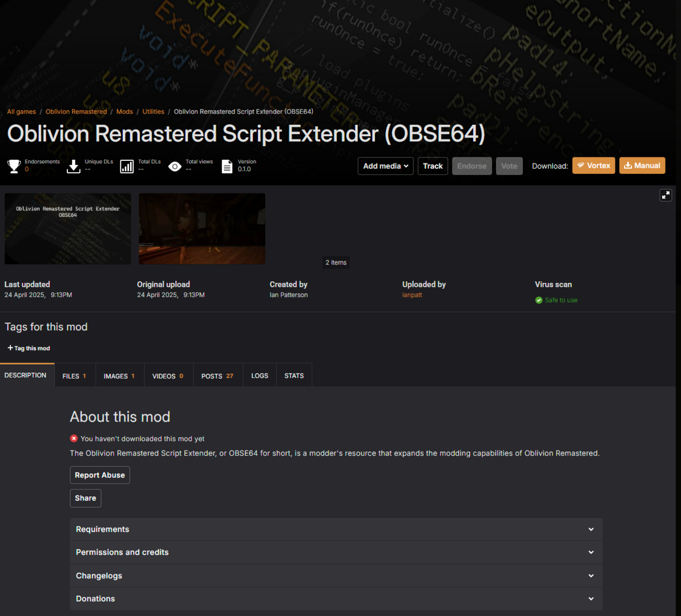Expand the Requirements section
Screen dimensions: 681x616
coord(336,529)
